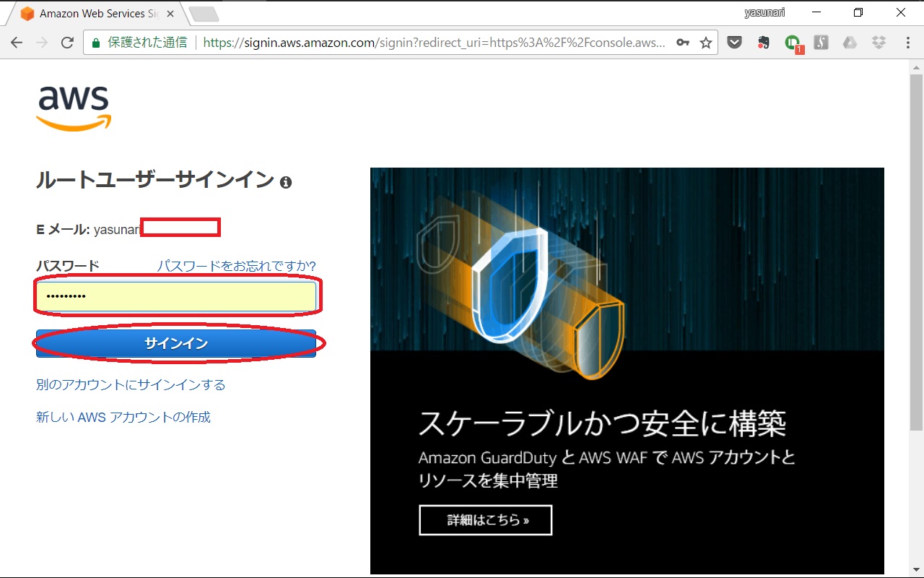Click 別のアカウントにサインインする link
Viewport: 924px width, 578px height.
click(x=131, y=384)
